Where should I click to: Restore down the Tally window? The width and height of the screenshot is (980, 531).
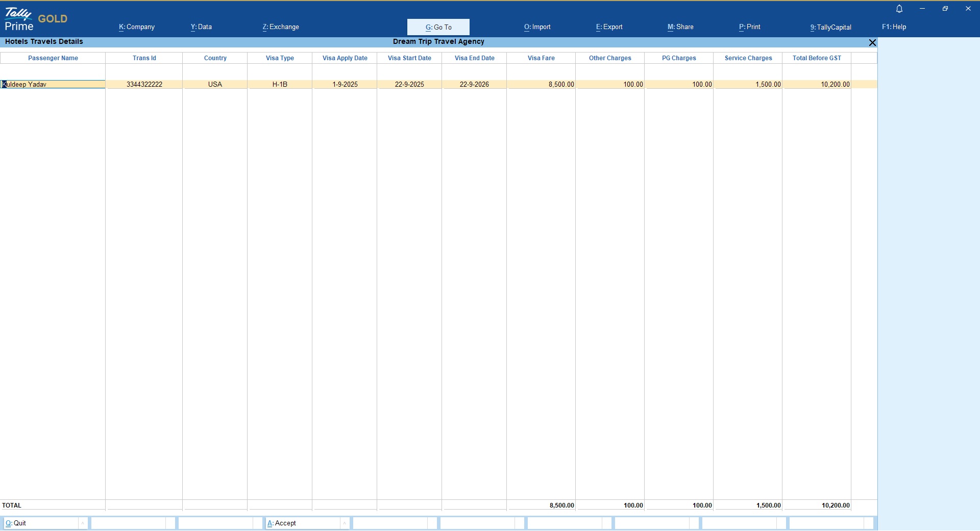(x=945, y=9)
